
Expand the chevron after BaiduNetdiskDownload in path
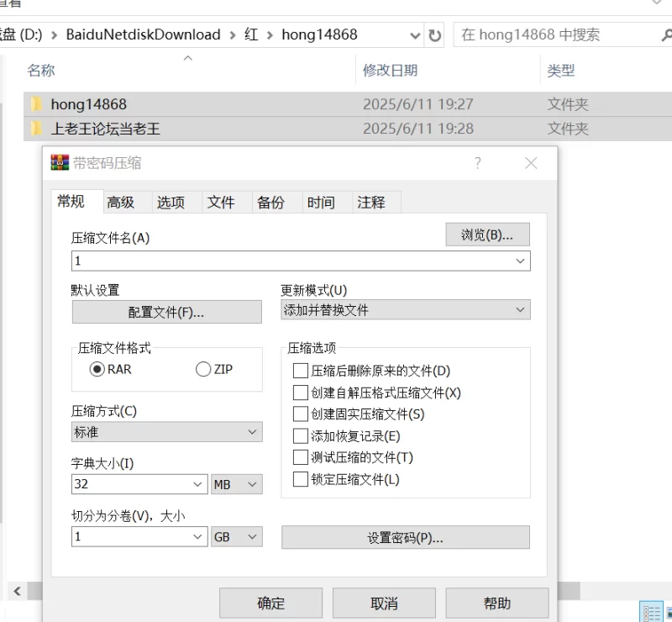point(233,35)
